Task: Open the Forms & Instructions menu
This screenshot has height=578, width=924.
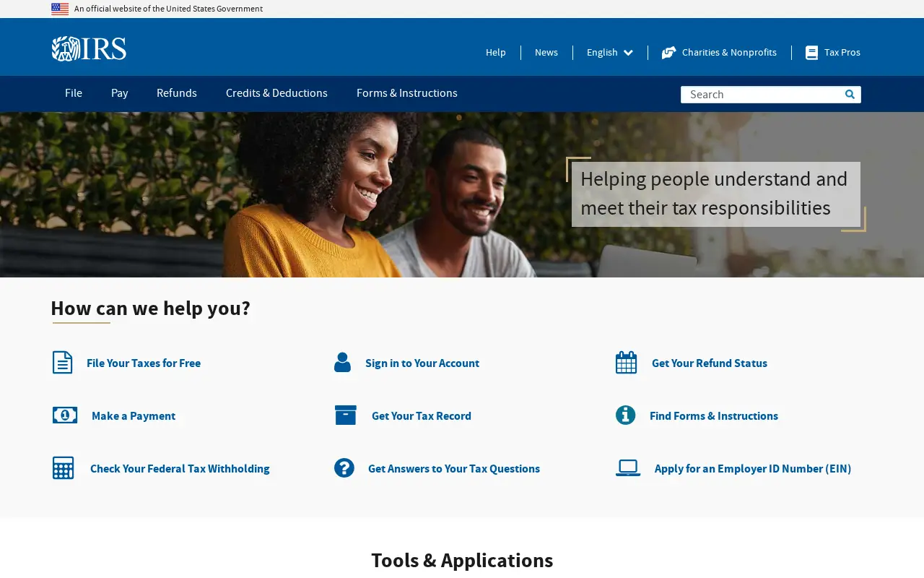Action: (x=407, y=93)
